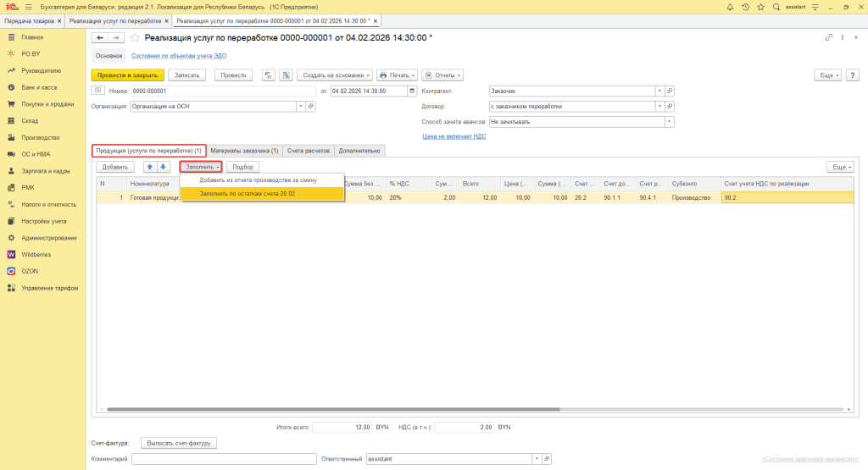Open the help question mark button
The height and width of the screenshot is (470, 868).
[x=853, y=75]
